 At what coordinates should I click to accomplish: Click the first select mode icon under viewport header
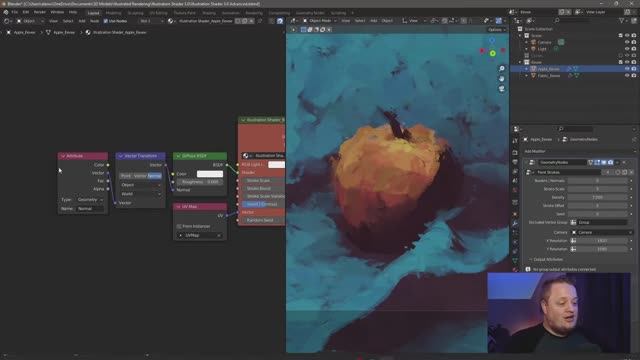click(x=303, y=30)
